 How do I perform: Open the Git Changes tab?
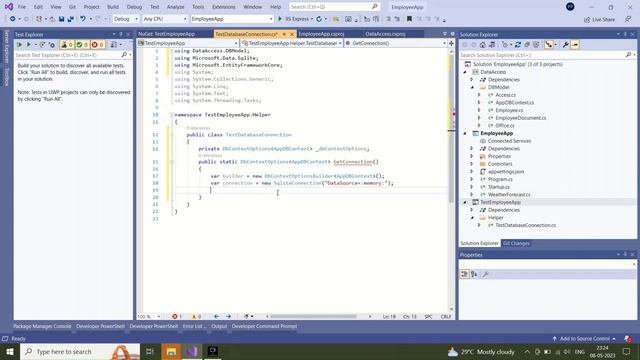pyautogui.click(x=516, y=243)
